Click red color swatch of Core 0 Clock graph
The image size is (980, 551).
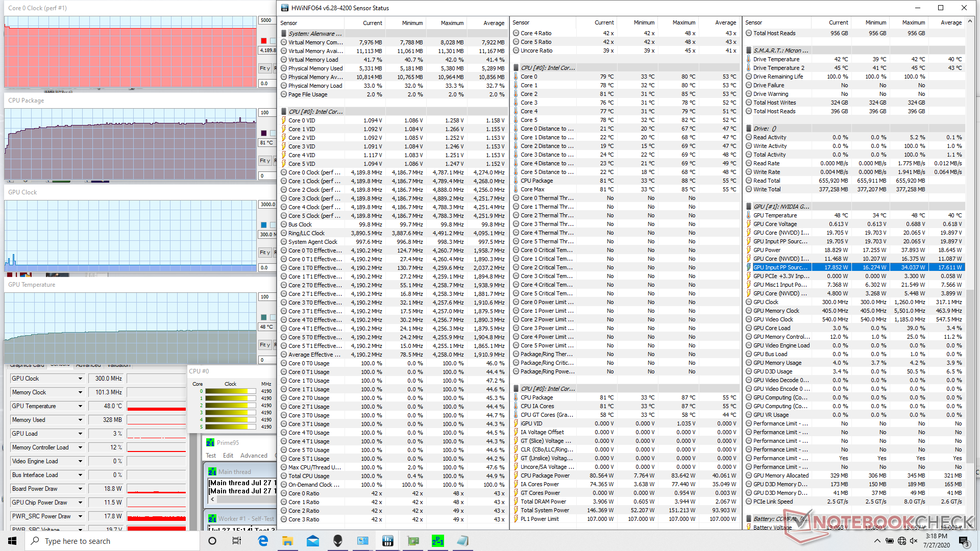264,41
